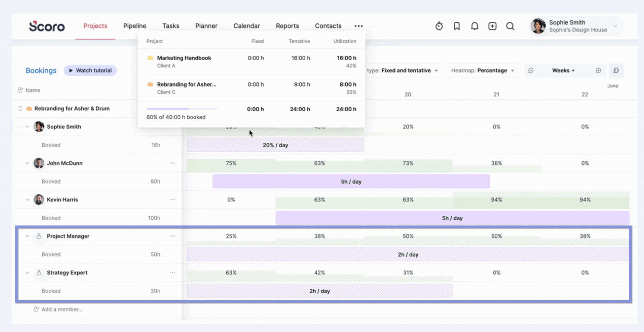The width and height of the screenshot is (644, 332).
Task: Check notifications via the bell icon
Action: 475,26
